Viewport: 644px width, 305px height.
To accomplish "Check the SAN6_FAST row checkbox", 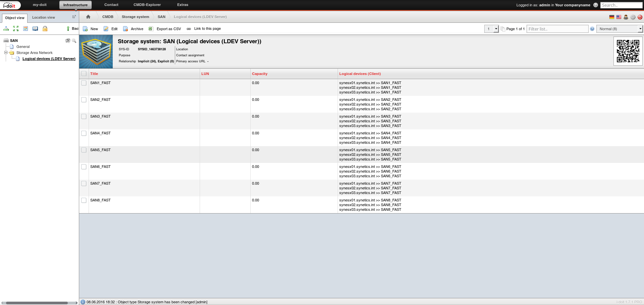I will point(84,167).
